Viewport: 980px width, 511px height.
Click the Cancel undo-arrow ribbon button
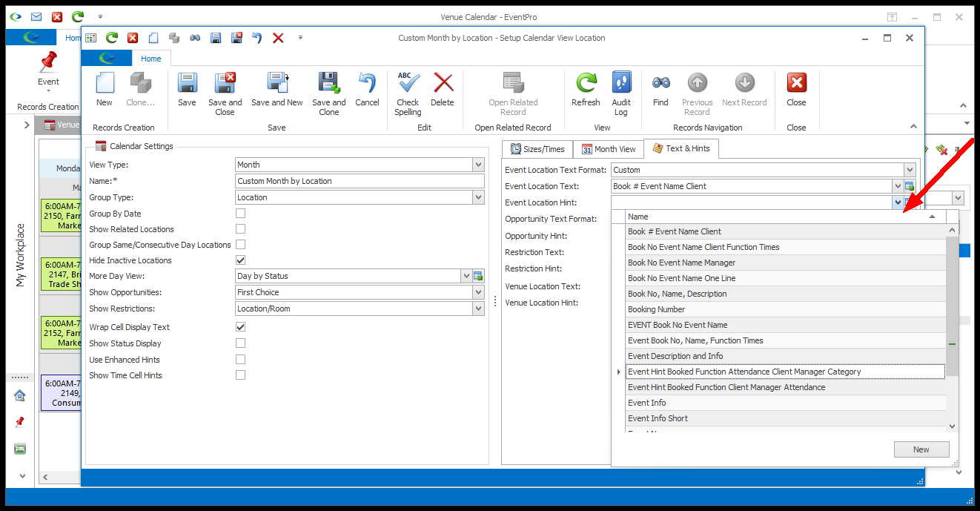coord(367,90)
